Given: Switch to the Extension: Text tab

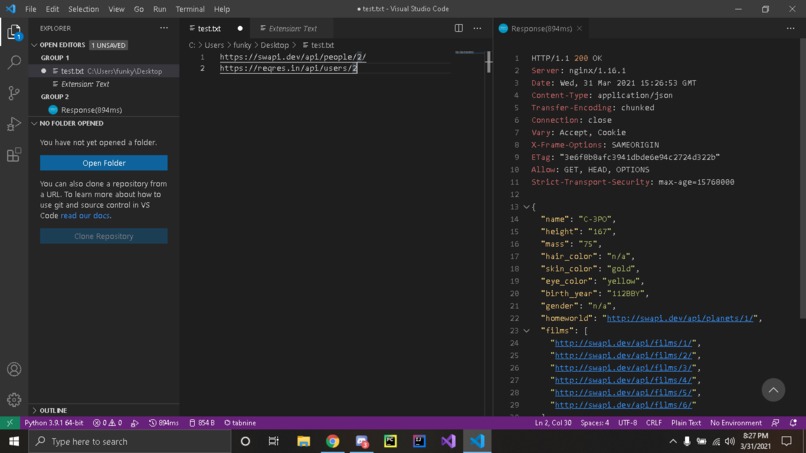Looking at the screenshot, I should click(292, 29).
